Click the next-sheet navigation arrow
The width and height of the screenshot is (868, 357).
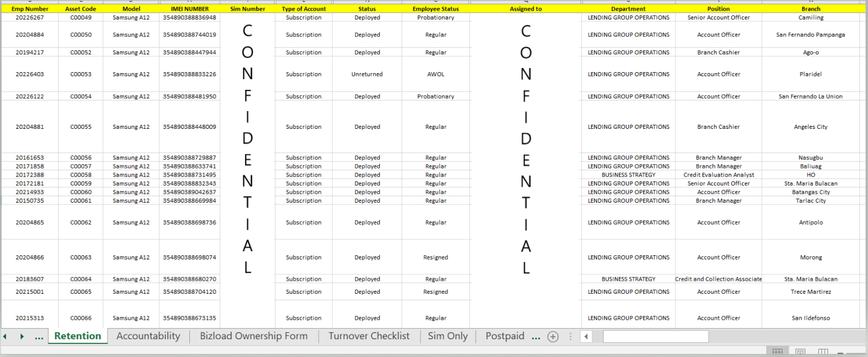[22, 336]
